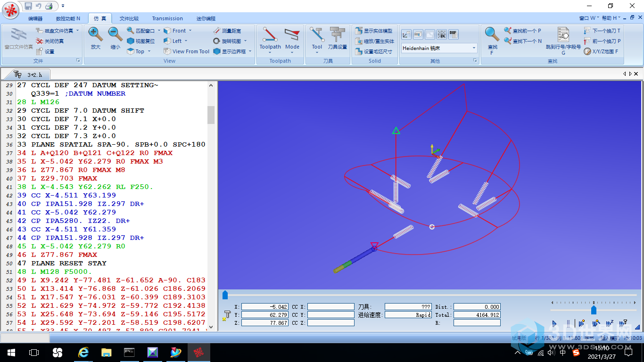Click the DXF export icon
The height and width of the screenshot is (362, 644).
[453, 34]
